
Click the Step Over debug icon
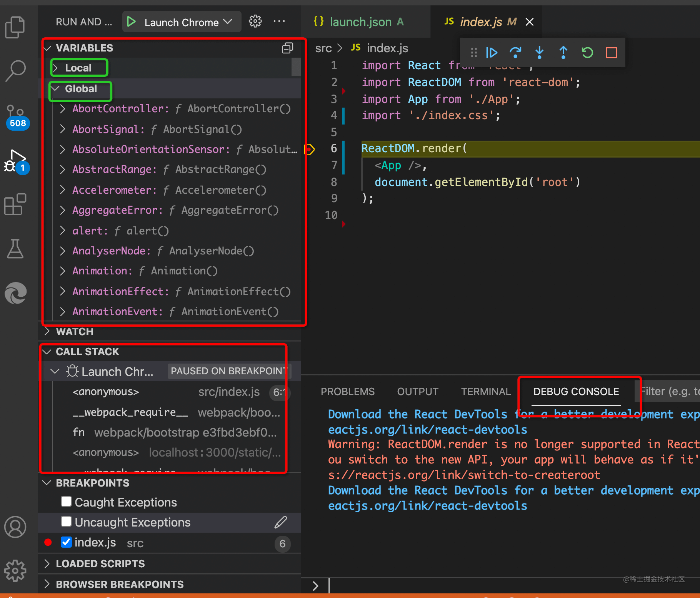pyautogui.click(x=515, y=52)
